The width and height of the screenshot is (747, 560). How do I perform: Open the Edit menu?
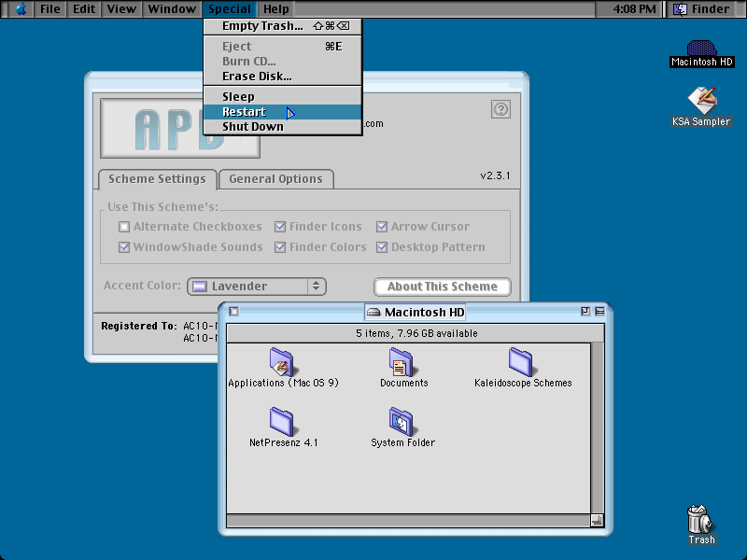pos(84,9)
